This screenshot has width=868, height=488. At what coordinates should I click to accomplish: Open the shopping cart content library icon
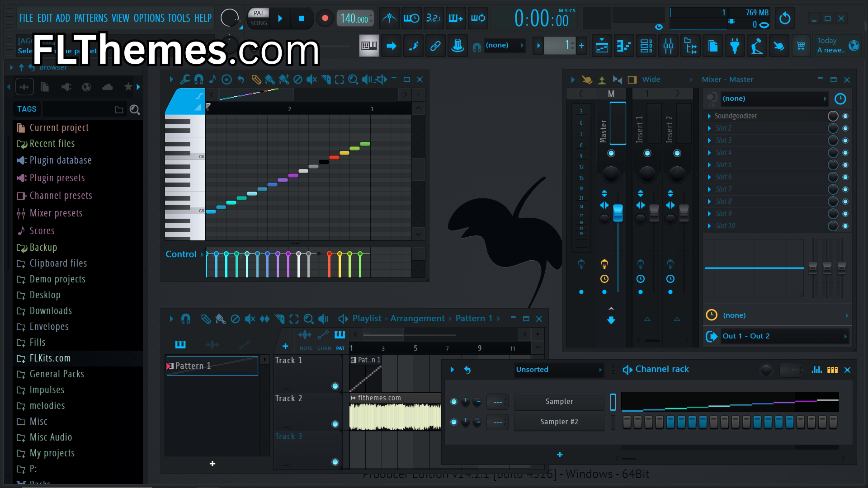tap(801, 46)
